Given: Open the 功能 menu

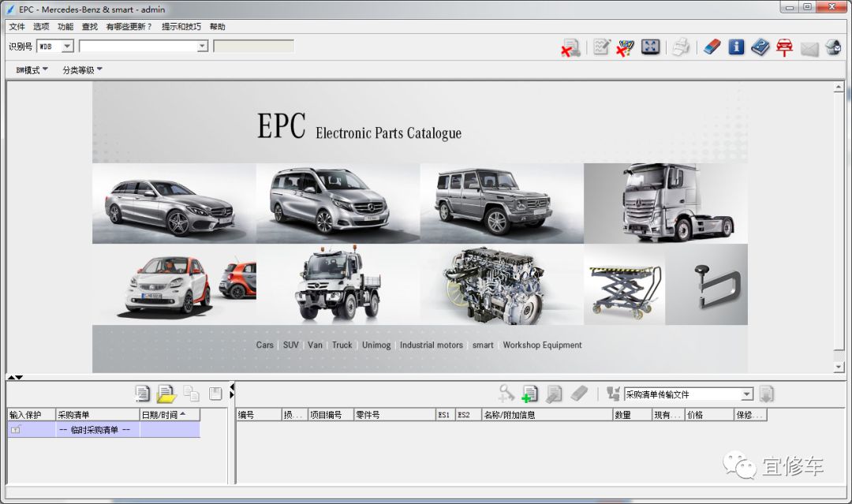Looking at the screenshot, I should tap(65, 27).
